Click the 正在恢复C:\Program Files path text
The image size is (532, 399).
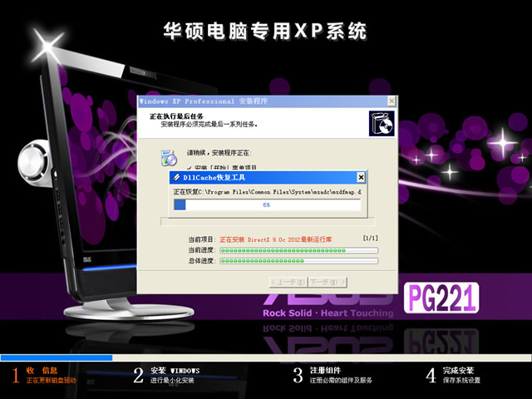pyautogui.click(x=267, y=192)
